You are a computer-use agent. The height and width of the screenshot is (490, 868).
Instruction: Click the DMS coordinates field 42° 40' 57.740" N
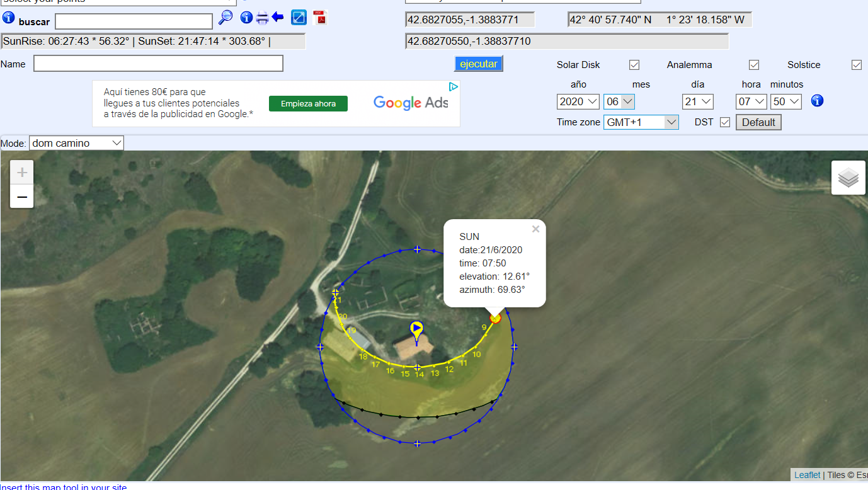pyautogui.click(x=660, y=20)
